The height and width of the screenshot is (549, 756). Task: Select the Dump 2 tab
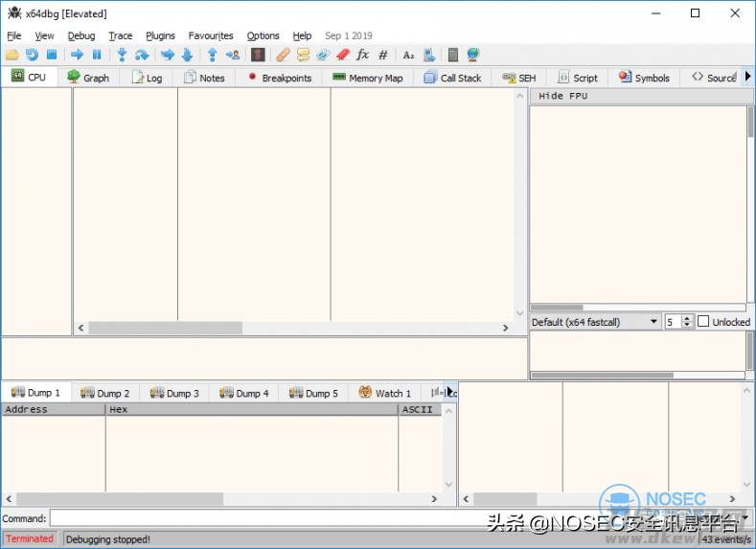[x=105, y=394]
